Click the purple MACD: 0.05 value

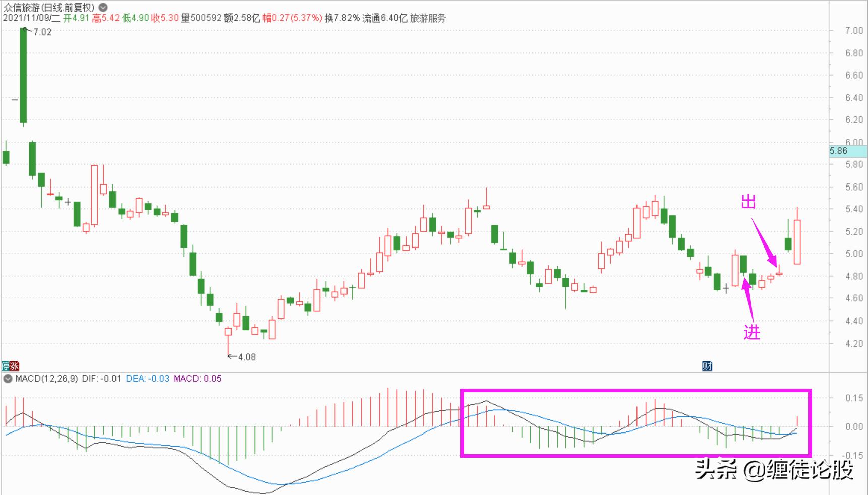tap(197, 379)
